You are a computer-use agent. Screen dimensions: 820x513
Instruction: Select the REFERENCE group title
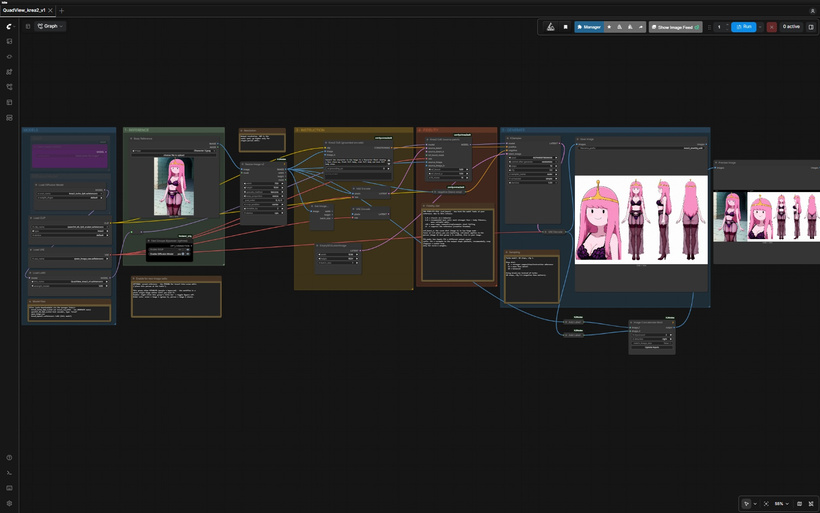click(137, 130)
